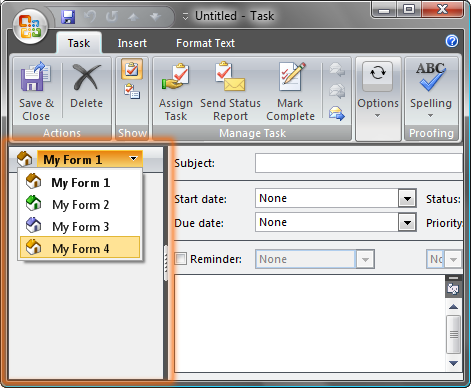This screenshot has width=471, height=388.
Task: Show the Task page icon
Action: click(132, 69)
